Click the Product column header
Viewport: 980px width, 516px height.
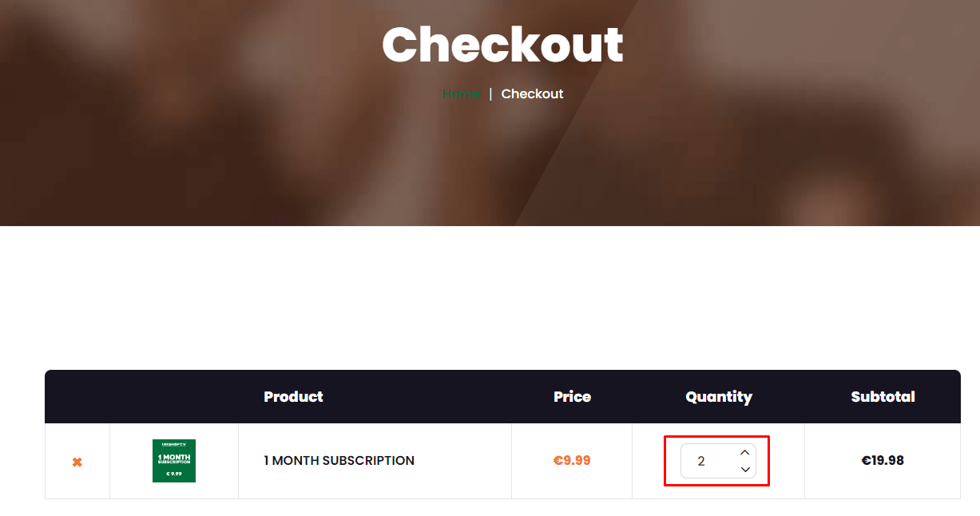293,397
